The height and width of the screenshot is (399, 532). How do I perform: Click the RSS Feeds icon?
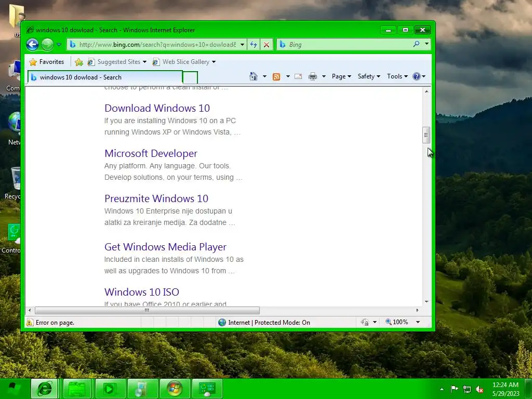pyautogui.click(x=276, y=77)
